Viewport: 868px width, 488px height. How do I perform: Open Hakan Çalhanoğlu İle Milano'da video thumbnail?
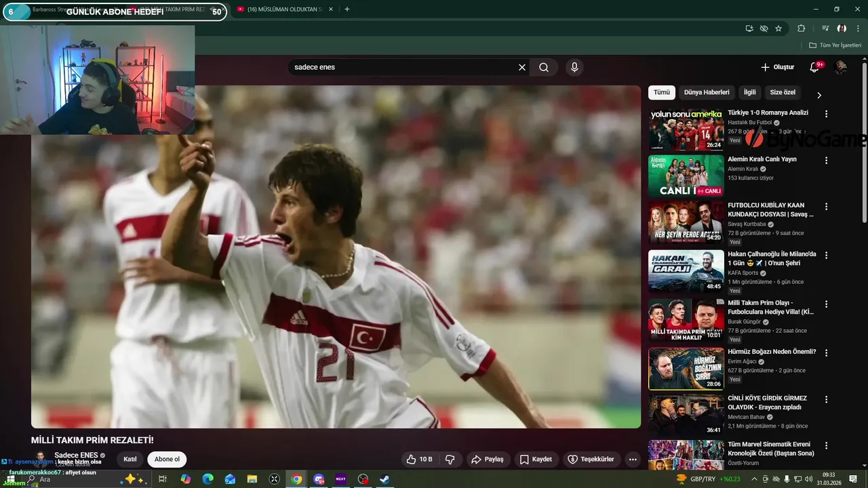686,272
